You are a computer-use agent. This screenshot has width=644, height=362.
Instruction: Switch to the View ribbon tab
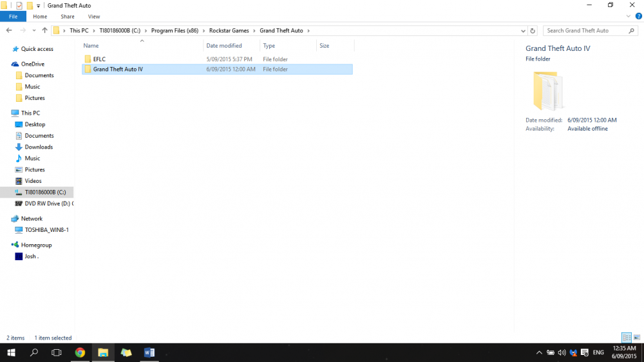[x=93, y=17]
